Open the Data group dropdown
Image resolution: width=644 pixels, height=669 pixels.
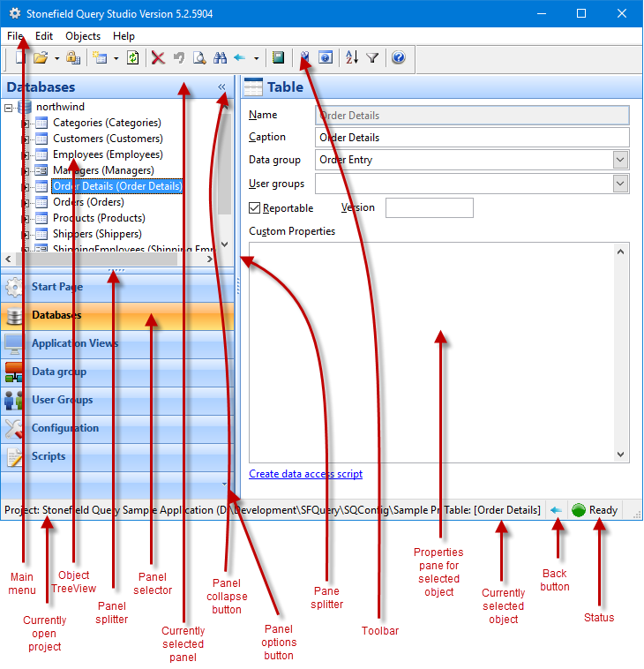pos(620,160)
